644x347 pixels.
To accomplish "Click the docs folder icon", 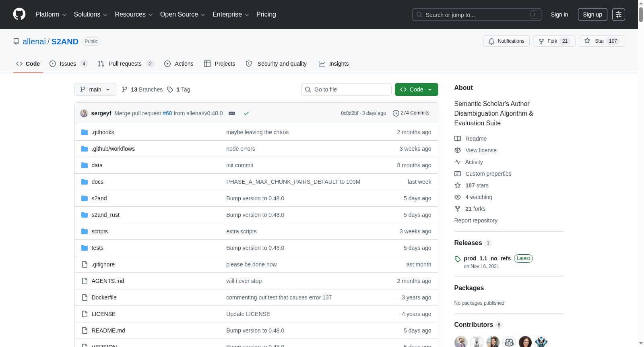I will pos(85,182).
